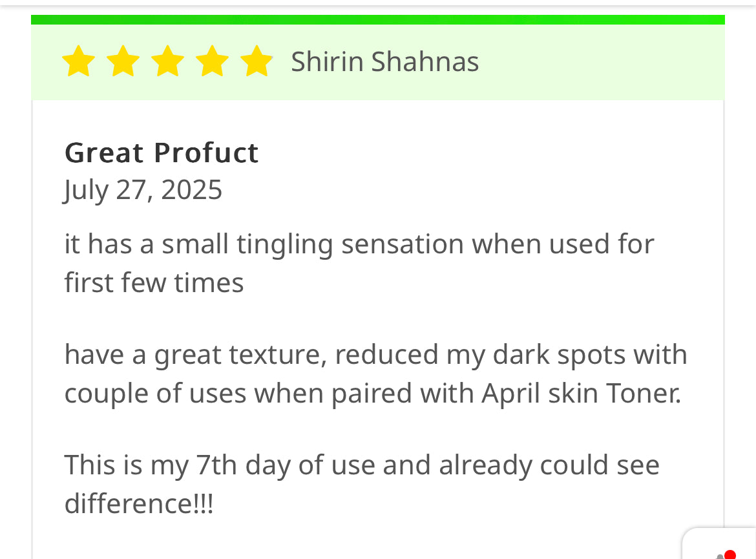Click the light green review header band
The image size is (756, 559).
click(582, 63)
